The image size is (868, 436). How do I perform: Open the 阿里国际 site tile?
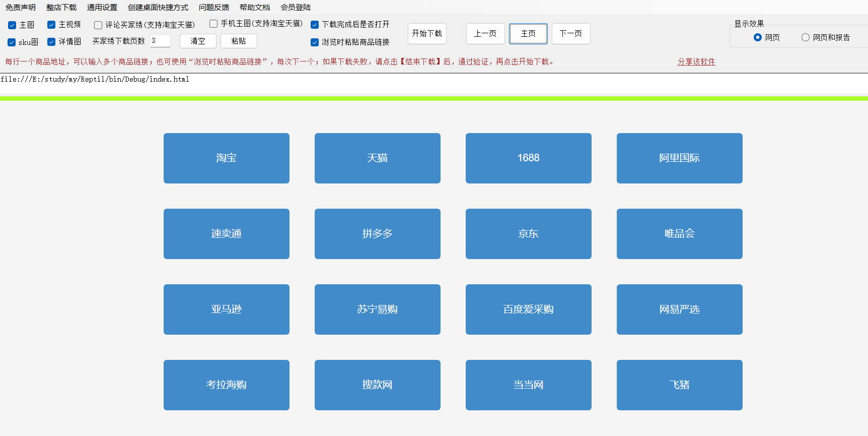(680, 158)
